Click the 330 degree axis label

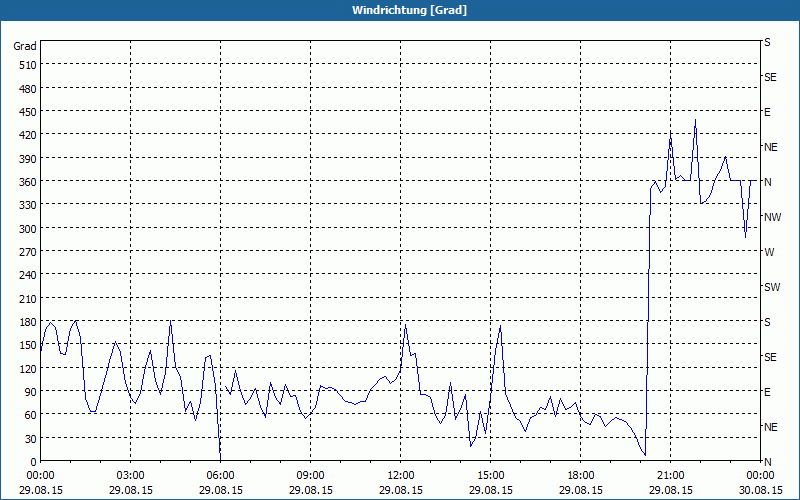tap(28, 205)
